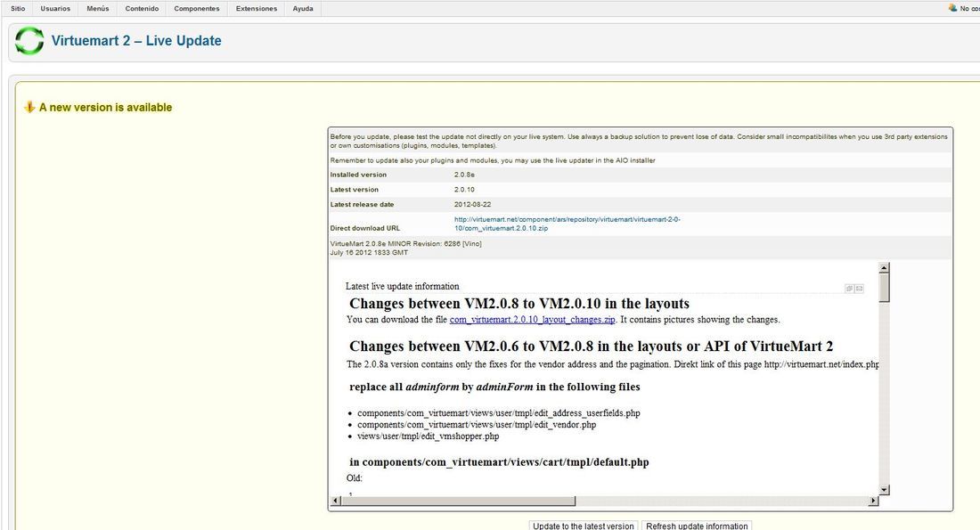
Task: Click the Virtuemart 2 – Live Update title
Action: coord(136,41)
